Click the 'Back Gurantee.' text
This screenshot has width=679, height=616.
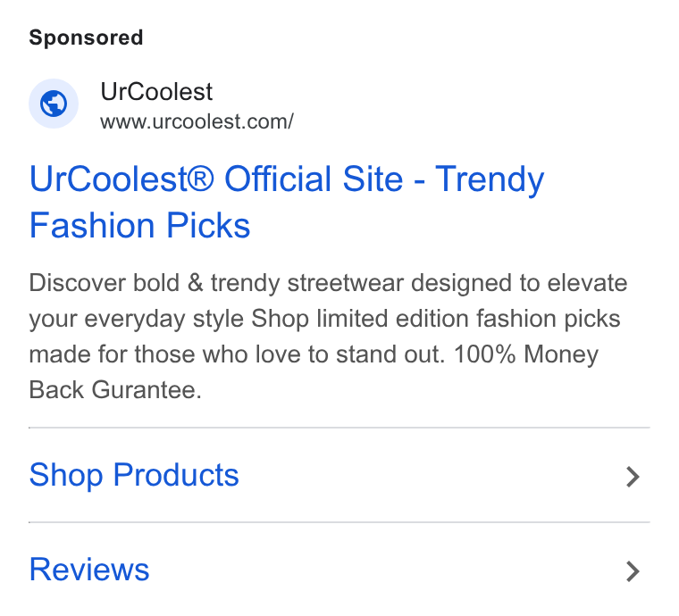[115, 390]
